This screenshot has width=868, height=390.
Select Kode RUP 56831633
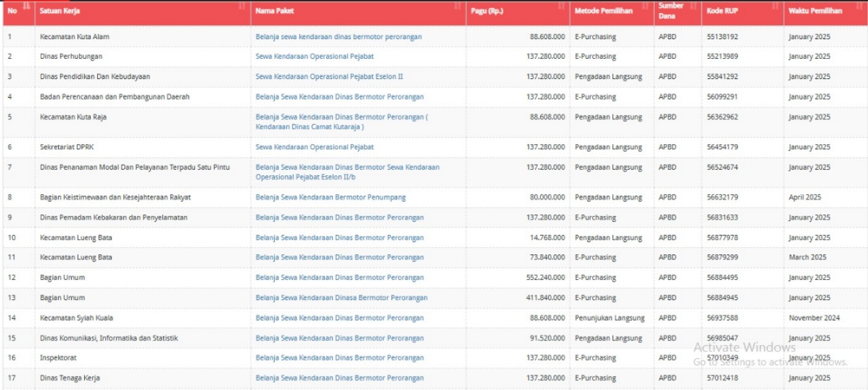723,217
